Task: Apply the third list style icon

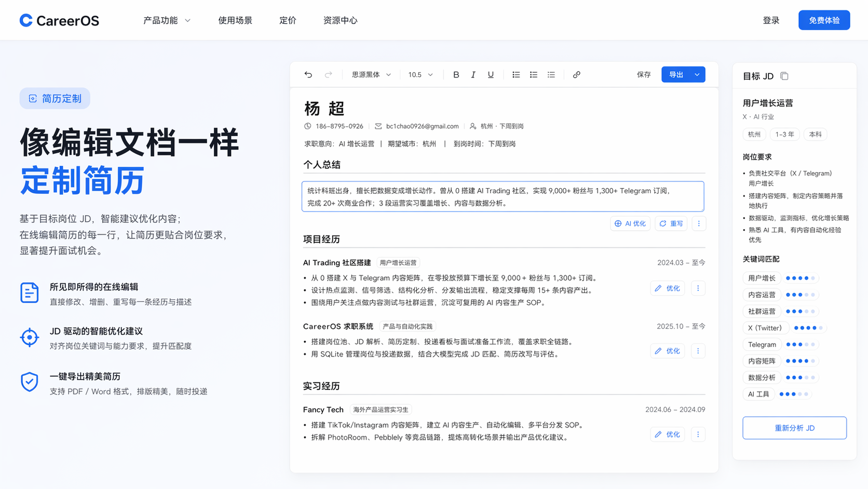Action: (551, 75)
